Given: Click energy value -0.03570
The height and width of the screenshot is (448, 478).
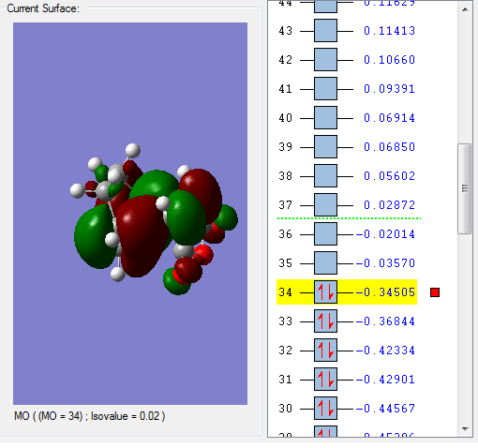Looking at the screenshot, I should point(385,263).
